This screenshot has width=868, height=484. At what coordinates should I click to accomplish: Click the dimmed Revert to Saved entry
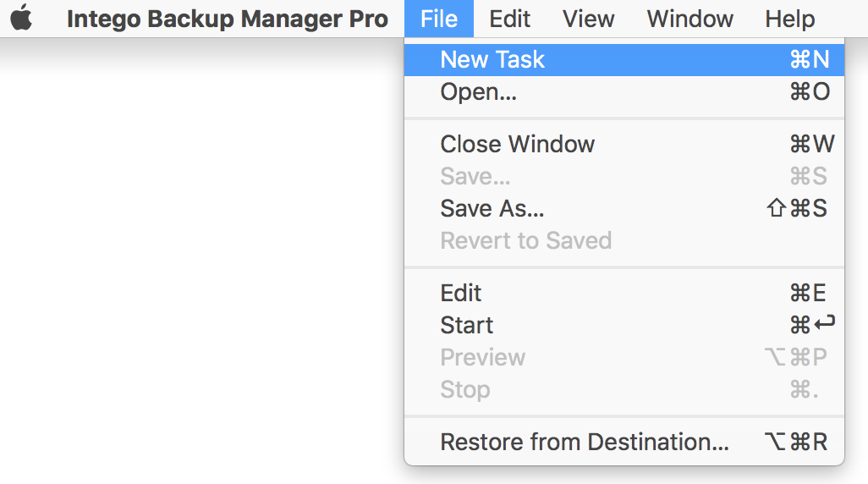pos(624,240)
